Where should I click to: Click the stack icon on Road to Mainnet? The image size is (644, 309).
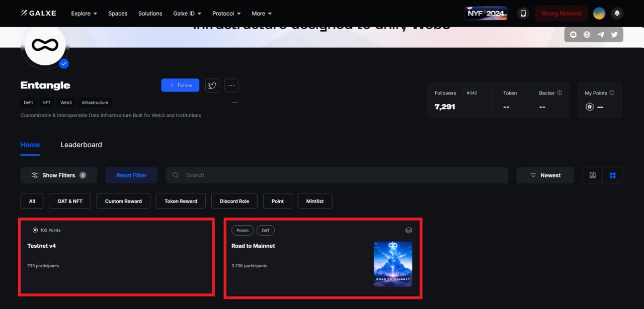click(409, 230)
